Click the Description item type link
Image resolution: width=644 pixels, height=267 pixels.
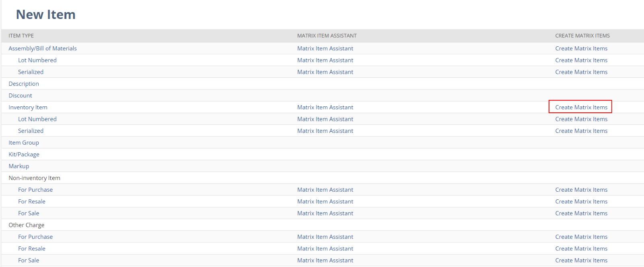pyautogui.click(x=24, y=84)
